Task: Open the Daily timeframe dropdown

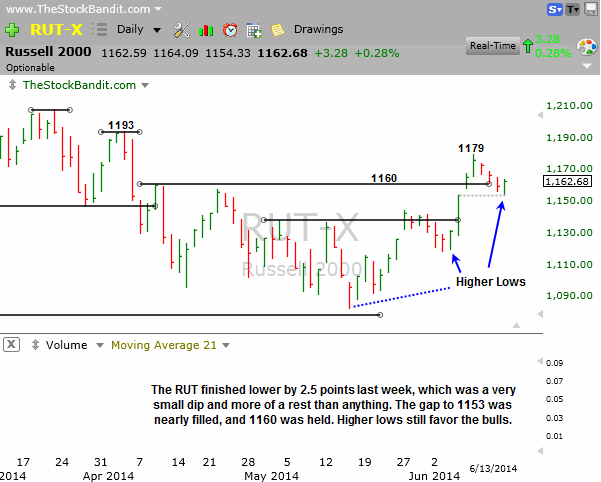Action: point(157,30)
